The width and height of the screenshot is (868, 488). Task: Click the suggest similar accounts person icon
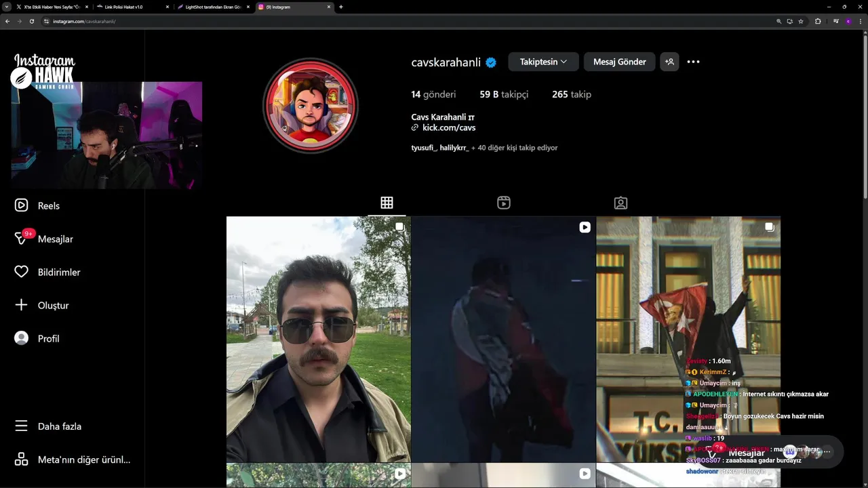pos(670,62)
